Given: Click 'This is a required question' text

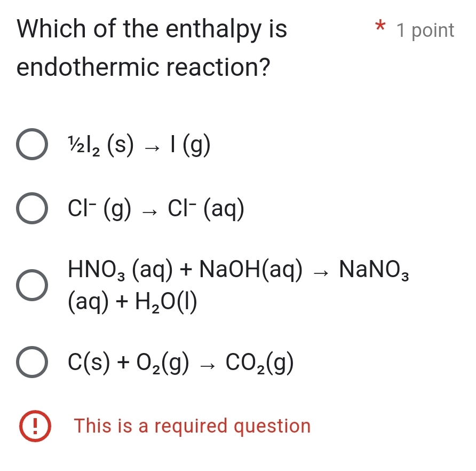Looking at the screenshot, I should tap(192, 426).
